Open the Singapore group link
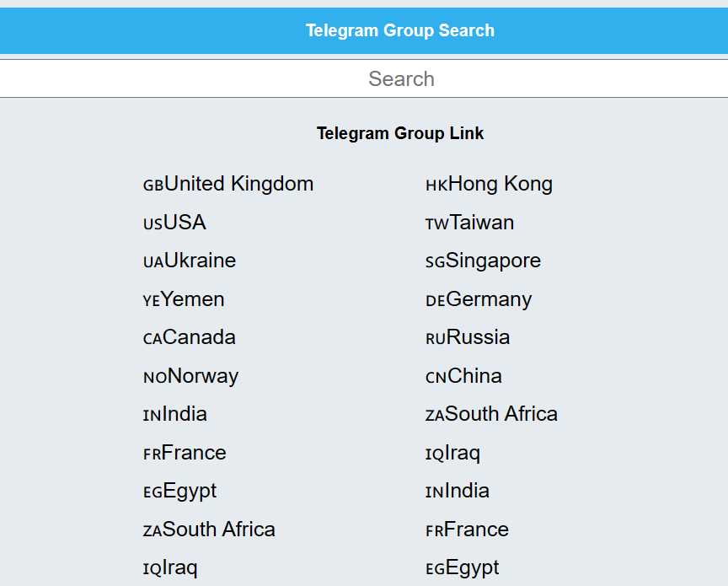 (x=484, y=261)
